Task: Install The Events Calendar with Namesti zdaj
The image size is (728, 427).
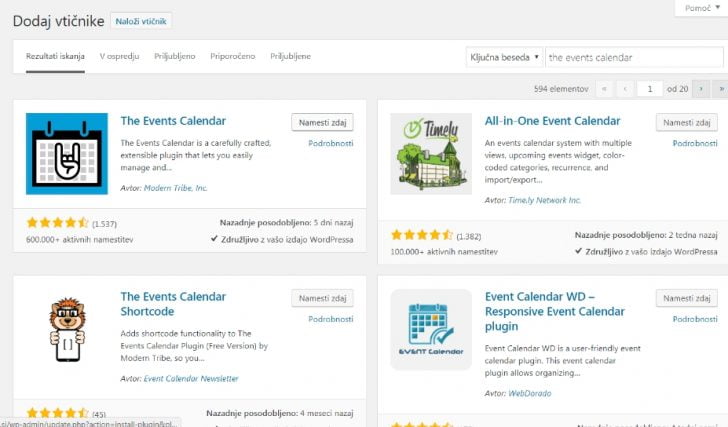Action: coord(322,123)
